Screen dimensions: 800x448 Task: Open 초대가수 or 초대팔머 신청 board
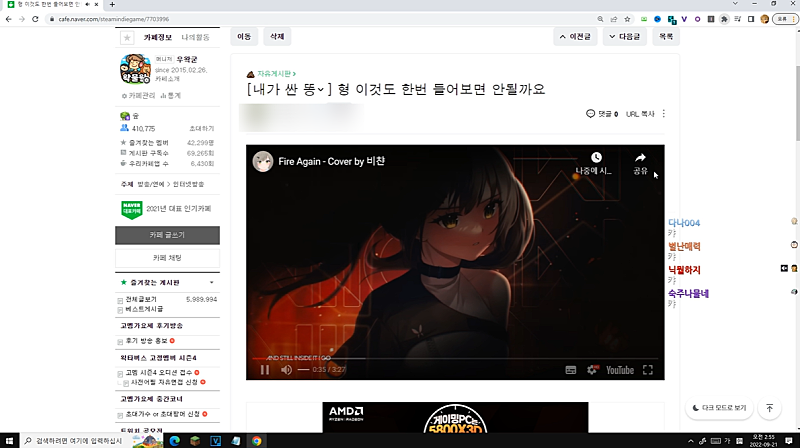tap(163, 414)
